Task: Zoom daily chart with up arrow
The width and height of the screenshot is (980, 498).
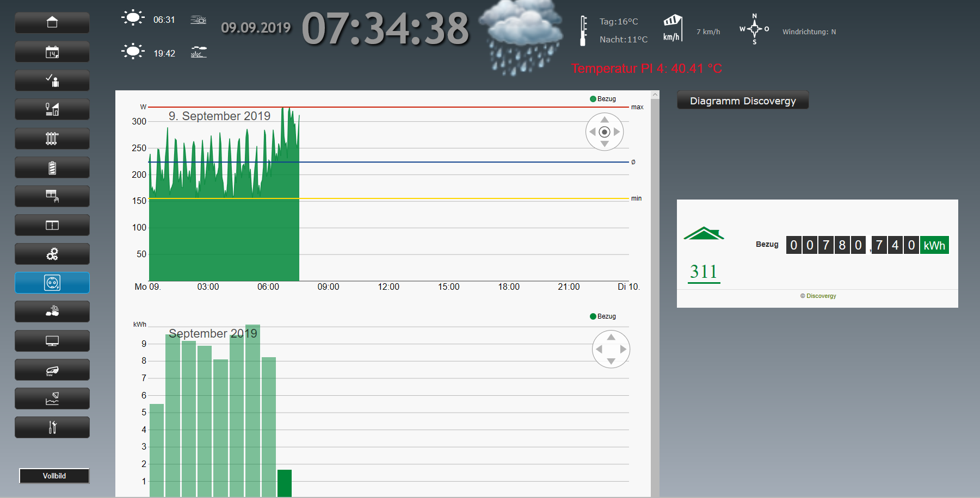Action: pyautogui.click(x=605, y=120)
